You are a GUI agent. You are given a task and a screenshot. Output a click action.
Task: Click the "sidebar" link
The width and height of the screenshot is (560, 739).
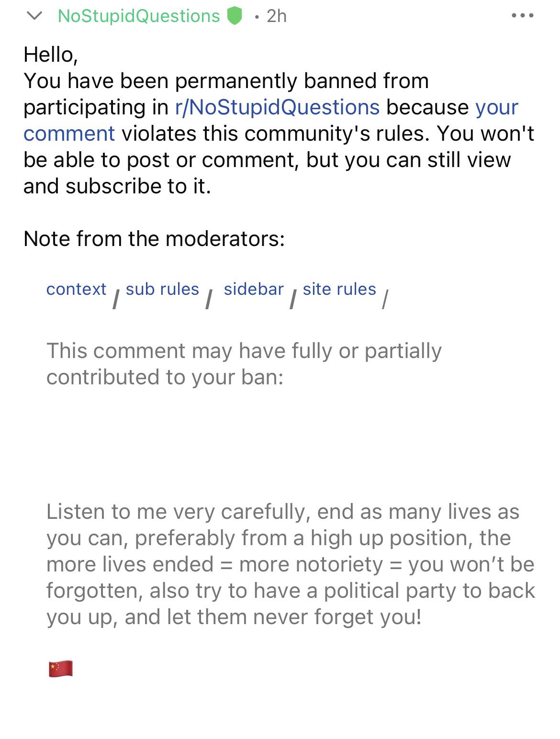pos(254,289)
